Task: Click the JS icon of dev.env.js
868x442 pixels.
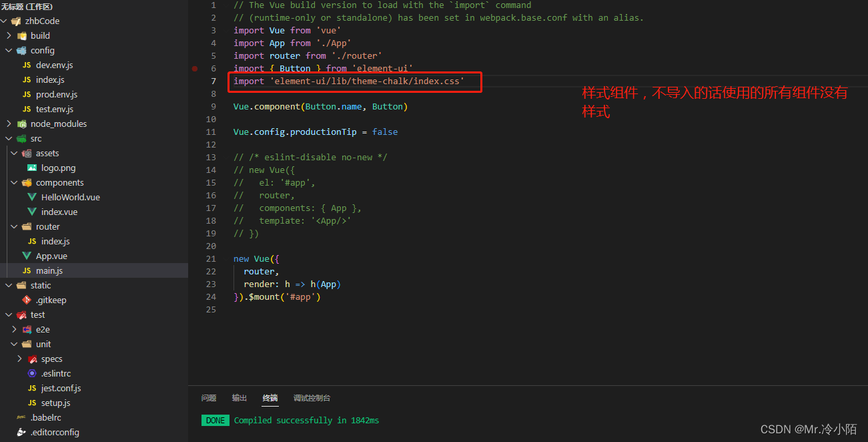Action: click(27, 65)
